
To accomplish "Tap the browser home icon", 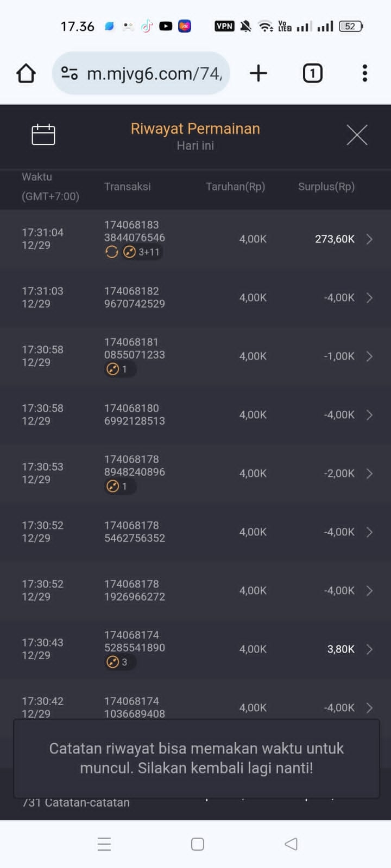I will click(26, 73).
